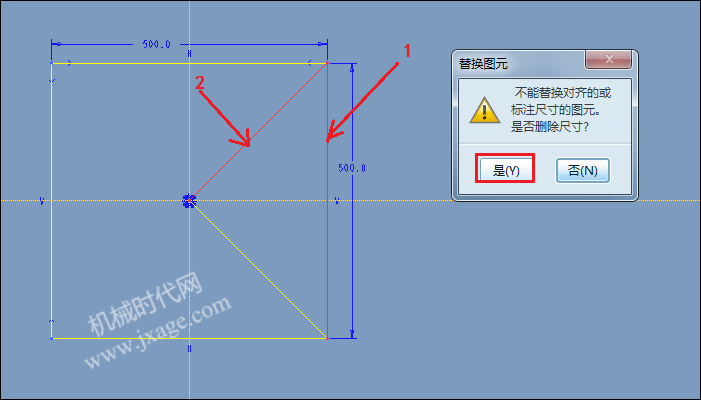Select the bottom-right corner vertex of square
Screen dimensions: 701x400
[x=327, y=338]
